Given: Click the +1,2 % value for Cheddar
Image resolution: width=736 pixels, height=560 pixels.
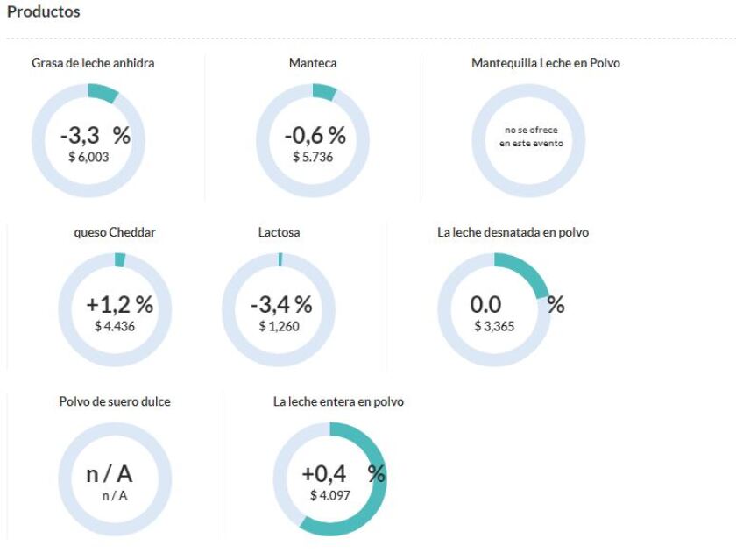Looking at the screenshot, I should [x=119, y=305].
